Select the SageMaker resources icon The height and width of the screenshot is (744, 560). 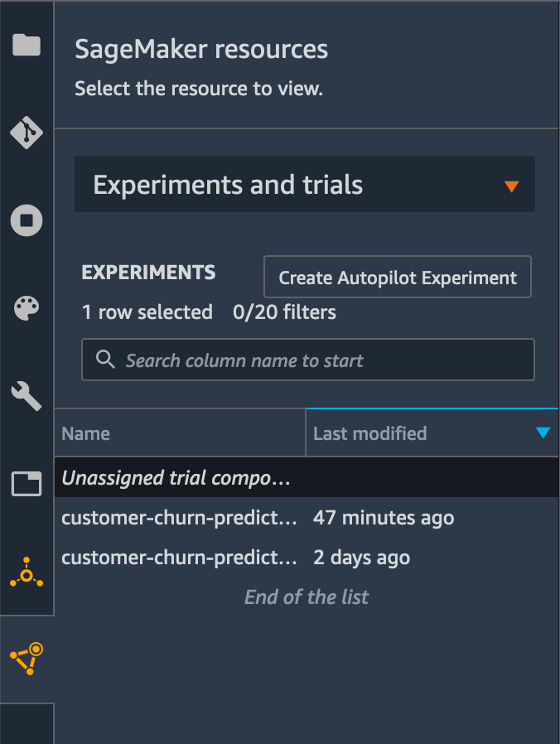[27, 659]
